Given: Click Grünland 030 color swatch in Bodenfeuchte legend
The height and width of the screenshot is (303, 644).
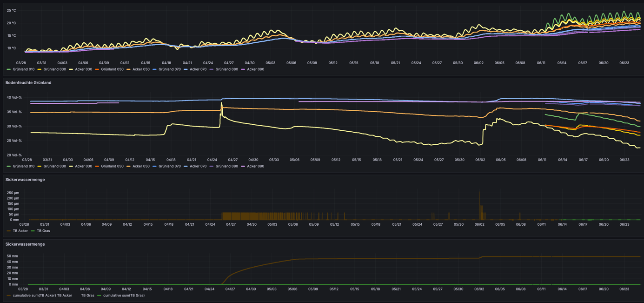Looking at the screenshot, I should pos(40,166).
